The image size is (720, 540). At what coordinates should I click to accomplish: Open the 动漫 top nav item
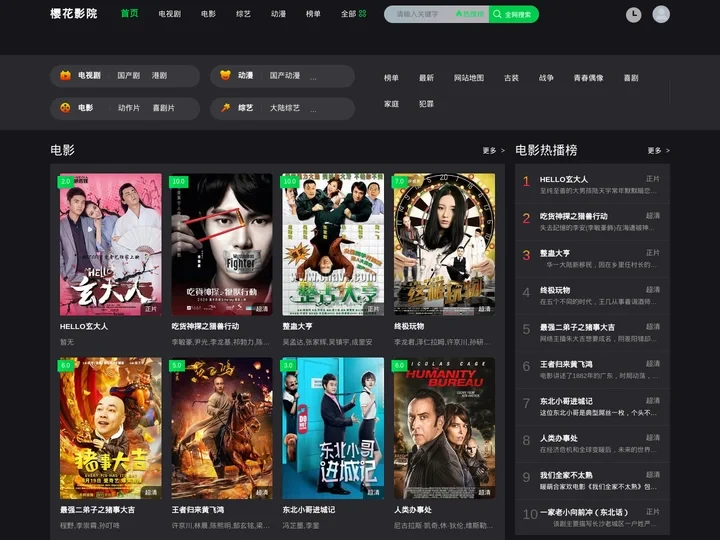[278, 14]
